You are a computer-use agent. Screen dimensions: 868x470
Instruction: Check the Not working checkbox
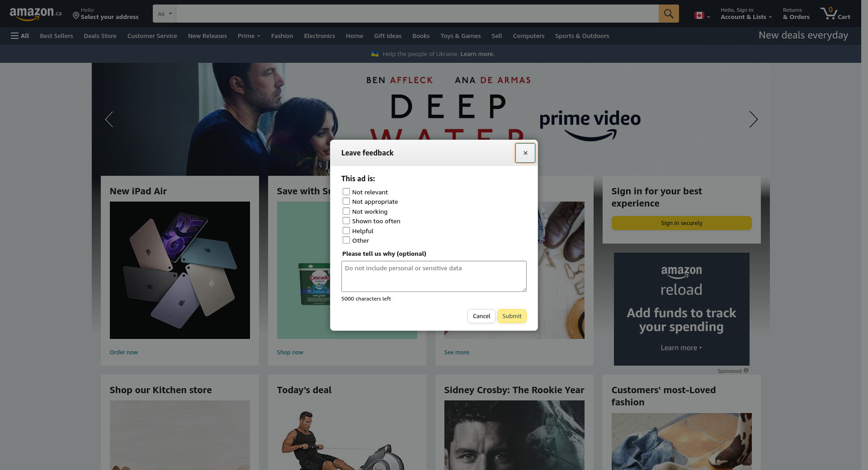pyautogui.click(x=346, y=211)
